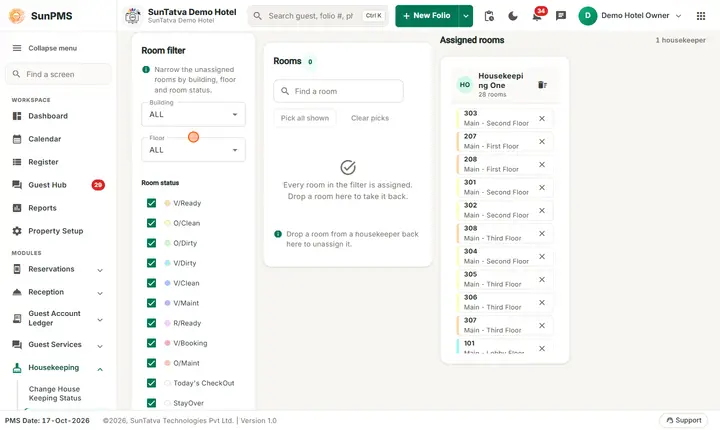
Task: Open the apps grid icon
Action: [x=701, y=16]
